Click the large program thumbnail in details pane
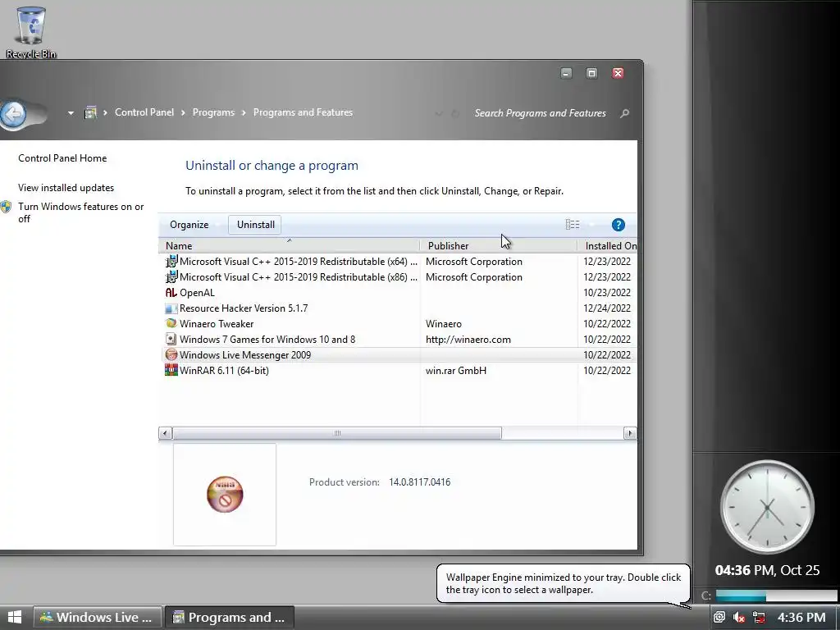 click(225, 494)
